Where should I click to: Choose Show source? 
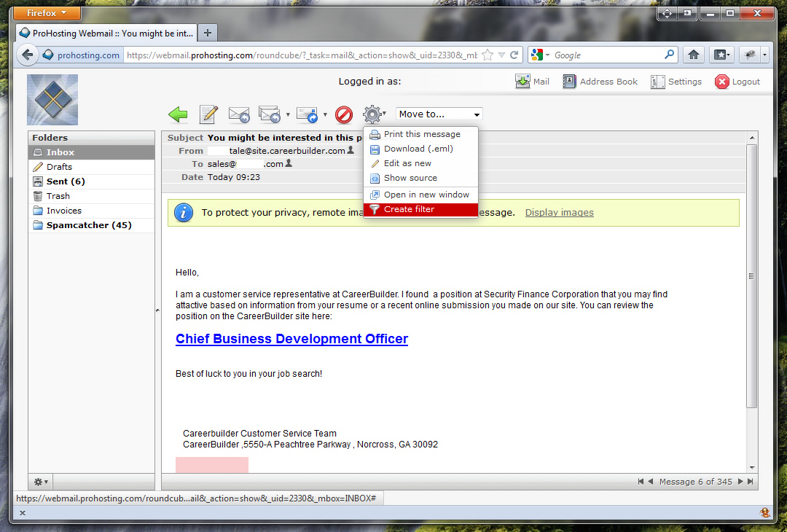tap(420, 178)
